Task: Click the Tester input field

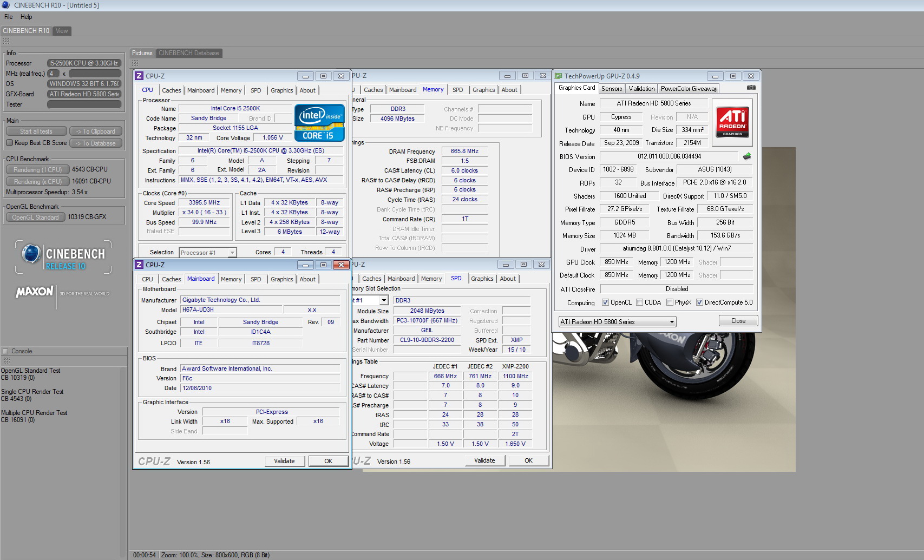Action: (x=84, y=104)
